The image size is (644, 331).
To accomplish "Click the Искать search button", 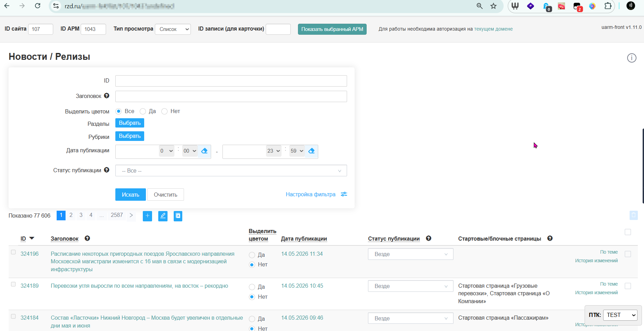I will (x=130, y=195).
